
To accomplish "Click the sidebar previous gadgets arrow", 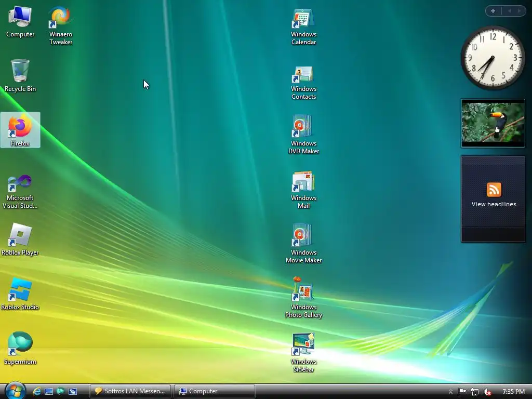I will (x=509, y=11).
